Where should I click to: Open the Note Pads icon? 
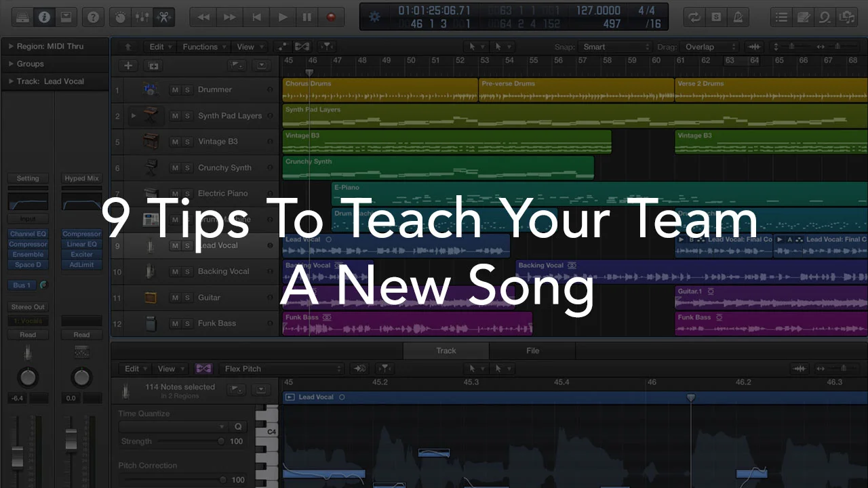pos(803,17)
